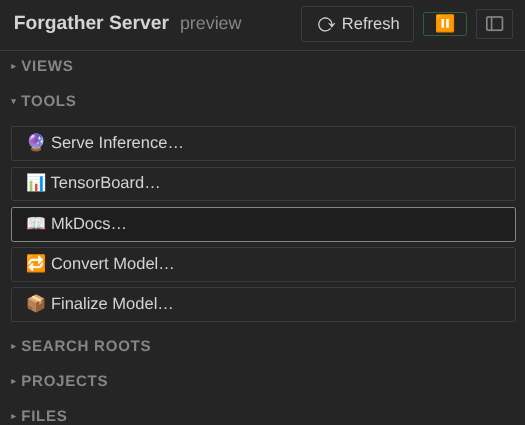Expand the VIEWS section
525x425 pixels.
42,66
